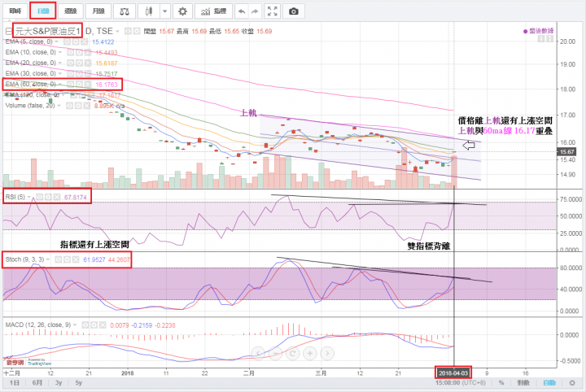Click the candlestick chart style icon
Screen dimensions: 586x392
[x=147, y=11]
